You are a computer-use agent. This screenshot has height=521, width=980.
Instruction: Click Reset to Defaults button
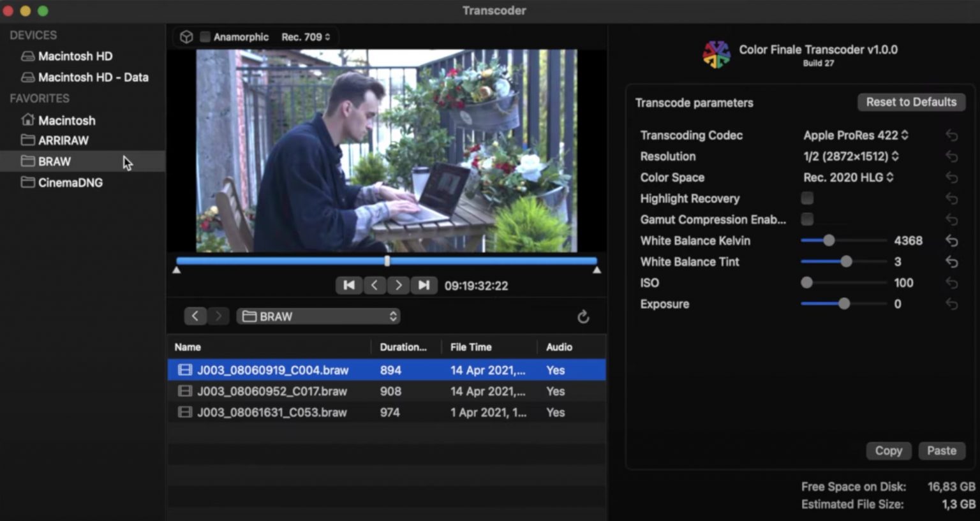point(910,102)
